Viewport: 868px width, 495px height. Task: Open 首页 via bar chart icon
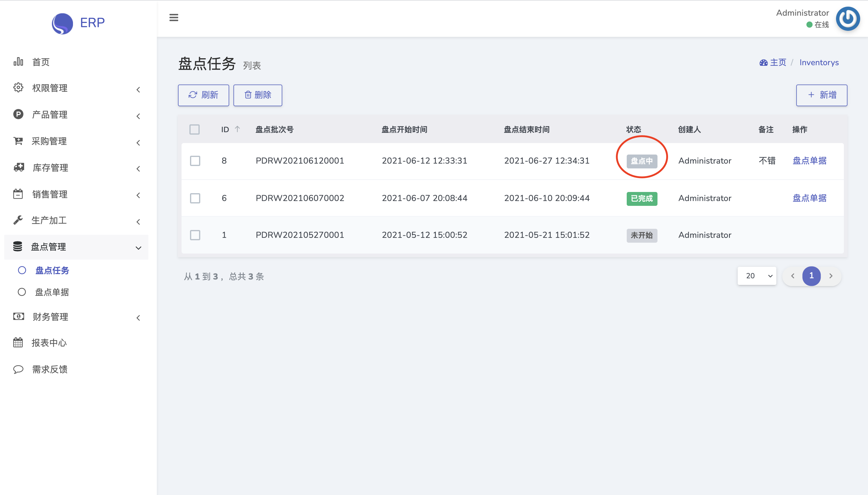point(18,62)
